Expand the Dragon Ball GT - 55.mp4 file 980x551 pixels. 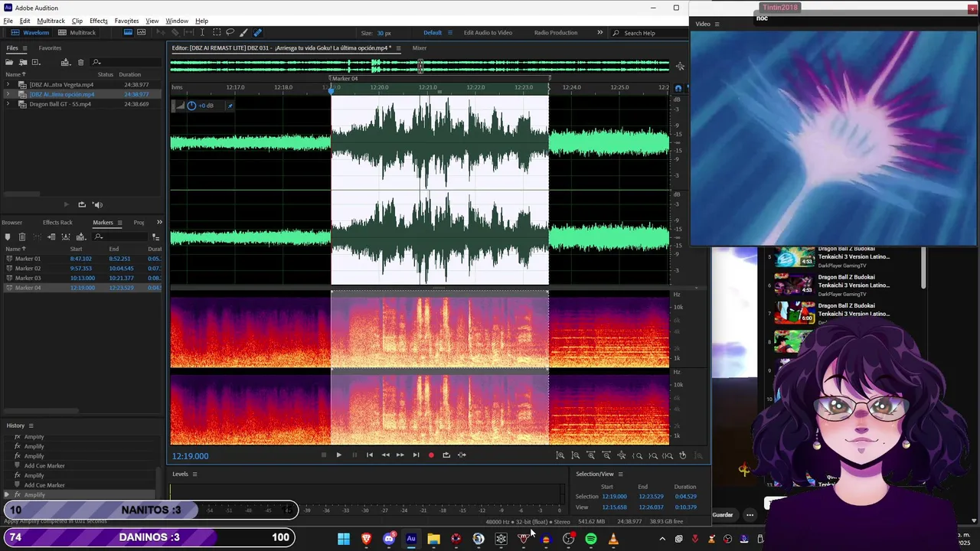tap(8, 104)
